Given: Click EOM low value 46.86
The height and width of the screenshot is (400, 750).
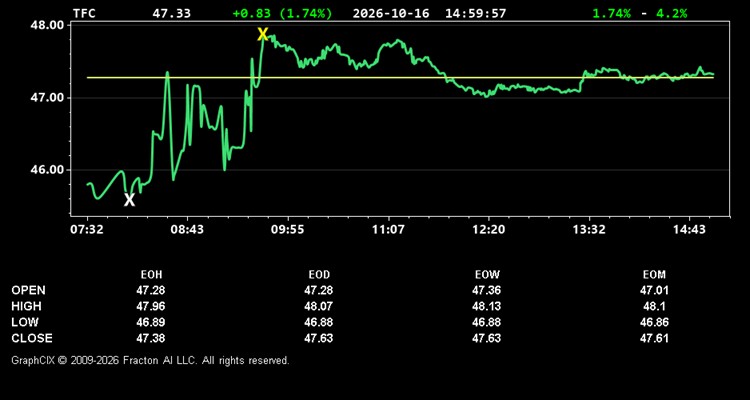Looking at the screenshot, I should (654, 322).
